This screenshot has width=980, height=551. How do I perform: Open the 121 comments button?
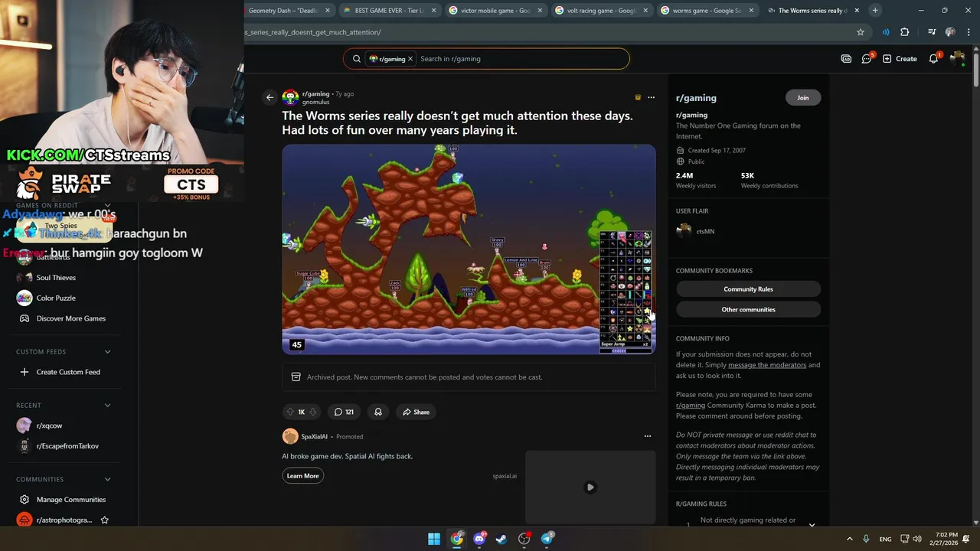(x=344, y=412)
